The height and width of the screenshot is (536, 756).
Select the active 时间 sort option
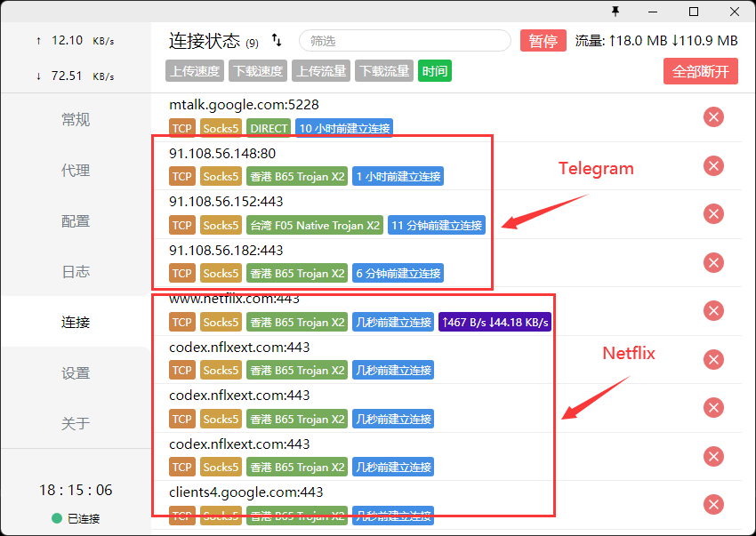pyautogui.click(x=435, y=71)
